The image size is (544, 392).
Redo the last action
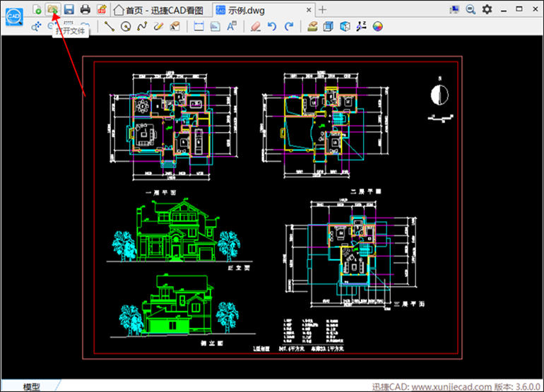tap(289, 26)
